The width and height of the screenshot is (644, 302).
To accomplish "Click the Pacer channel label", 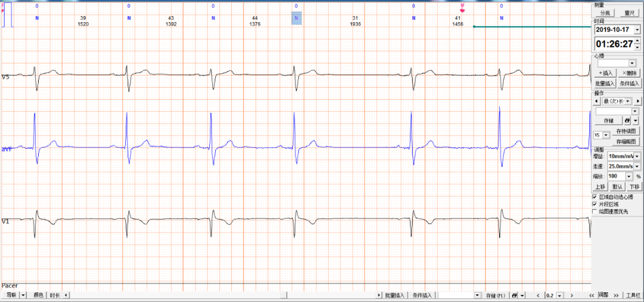I will (x=10, y=285).
